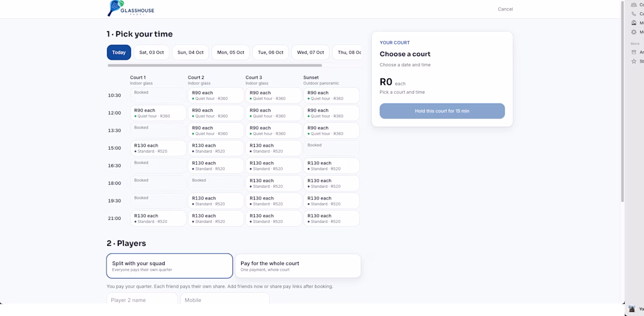Choose Court 3 at 16:30
The height and width of the screenshot is (316, 644).
point(273,166)
